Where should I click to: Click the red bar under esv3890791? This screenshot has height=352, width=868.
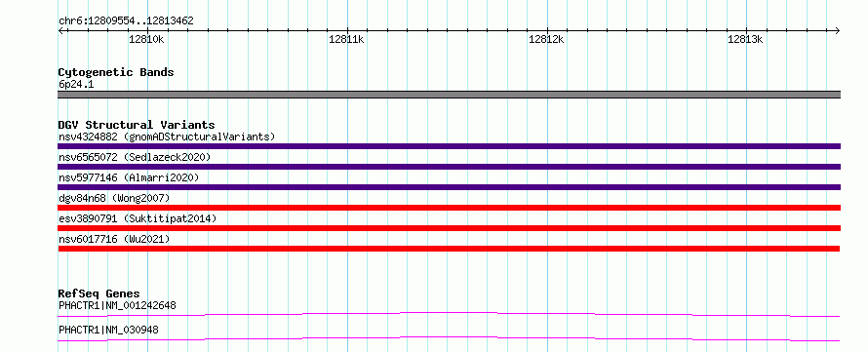(x=449, y=228)
